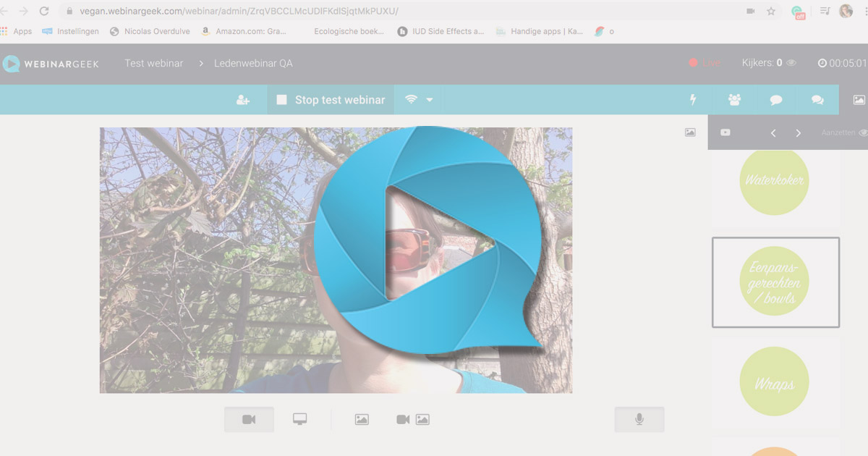The width and height of the screenshot is (868, 456).
Task: Open the Instellingen bookmark
Action: pyautogui.click(x=72, y=31)
